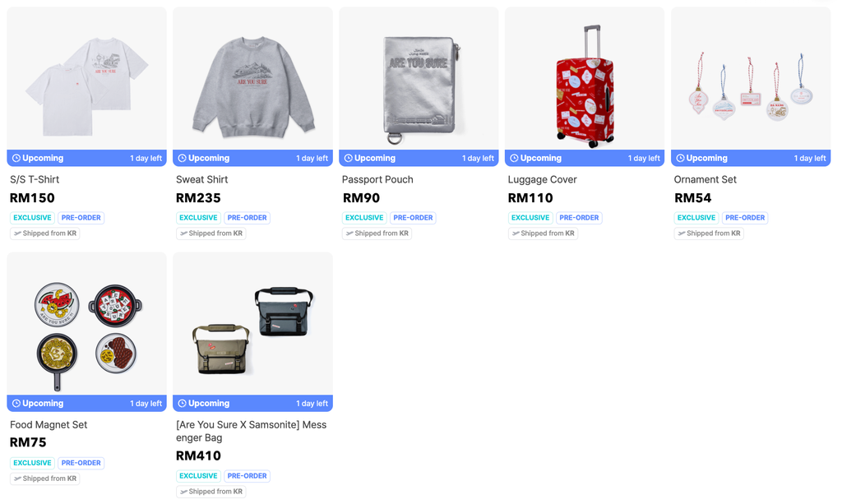Click the clock icon on Sweat Shirt banner
842x504 pixels.
[x=182, y=159]
